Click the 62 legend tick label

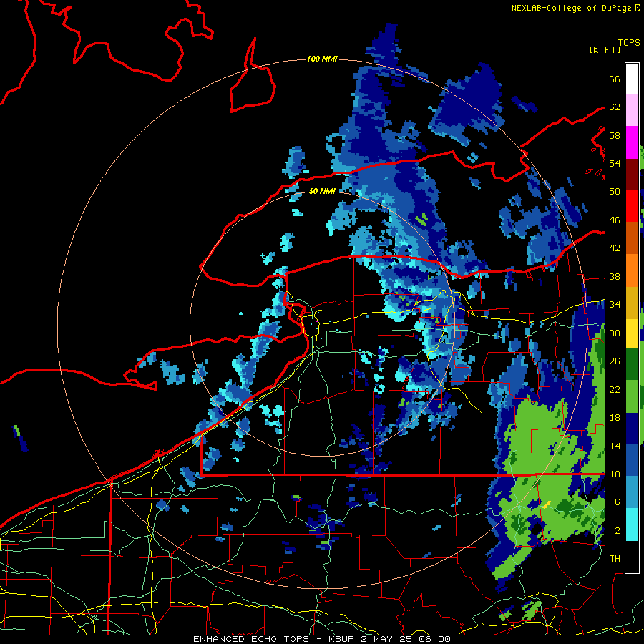tap(615, 107)
